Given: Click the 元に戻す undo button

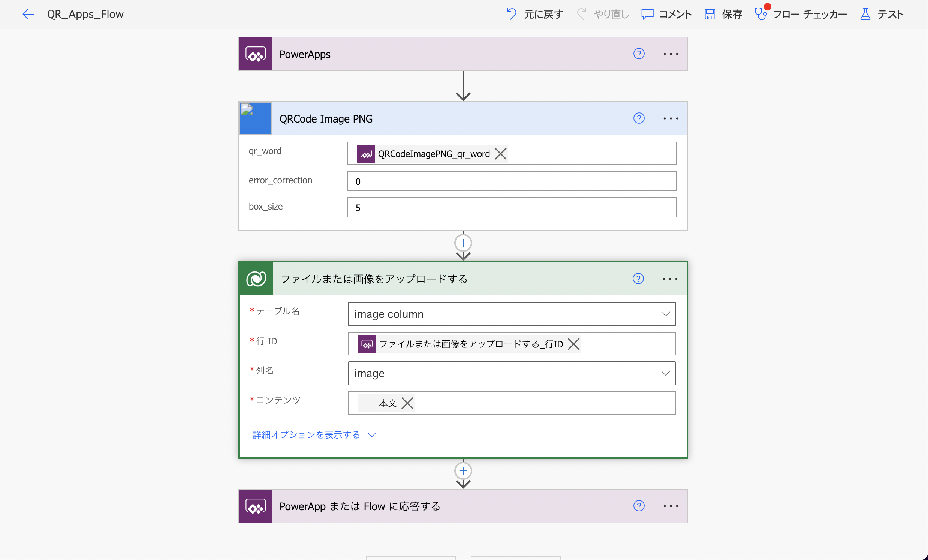Looking at the screenshot, I should [x=535, y=14].
